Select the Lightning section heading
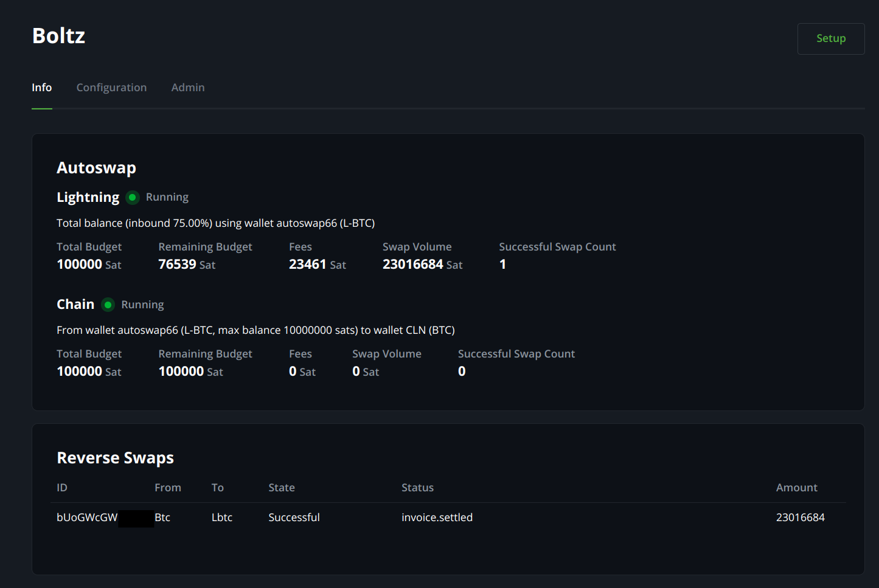The width and height of the screenshot is (879, 588). pyautogui.click(x=88, y=197)
